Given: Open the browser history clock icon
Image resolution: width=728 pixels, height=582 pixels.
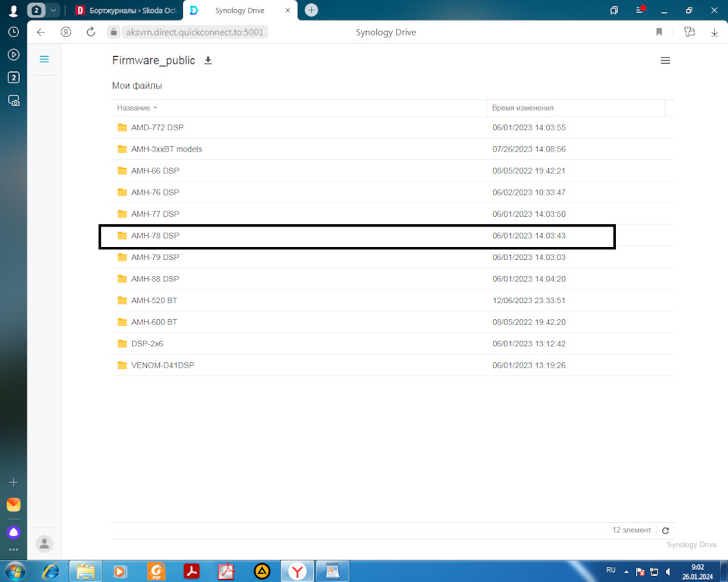Looking at the screenshot, I should 14,32.
